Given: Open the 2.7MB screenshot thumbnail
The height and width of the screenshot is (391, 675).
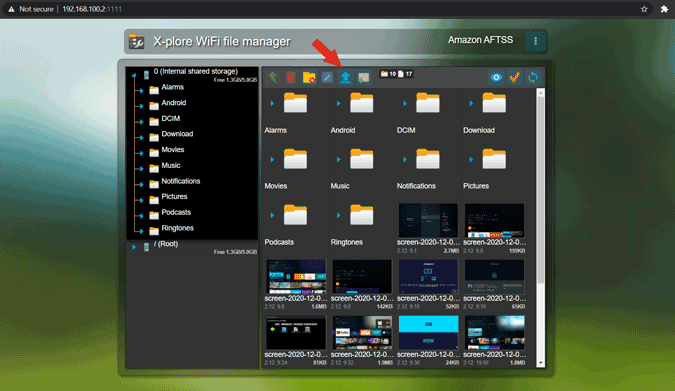Looking at the screenshot, I should coord(428,220).
